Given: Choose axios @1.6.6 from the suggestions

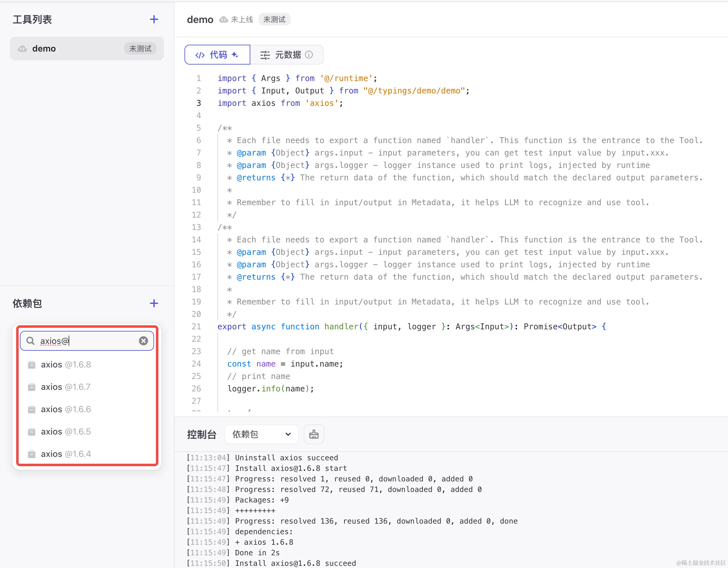Looking at the screenshot, I should 87,409.
